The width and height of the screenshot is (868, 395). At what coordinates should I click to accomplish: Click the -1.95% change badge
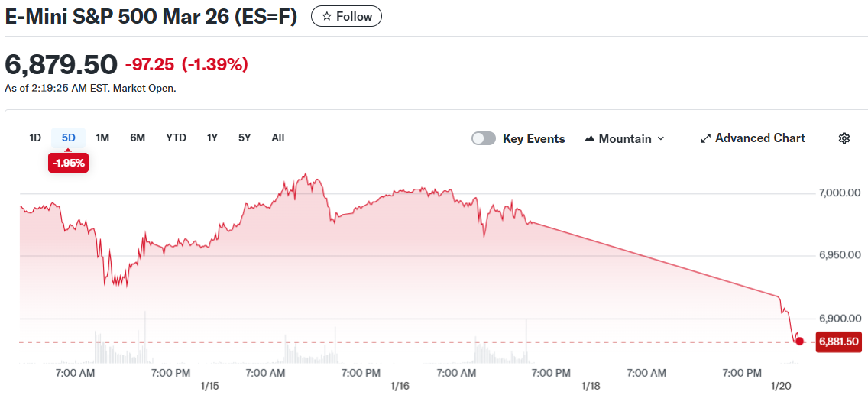68,163
